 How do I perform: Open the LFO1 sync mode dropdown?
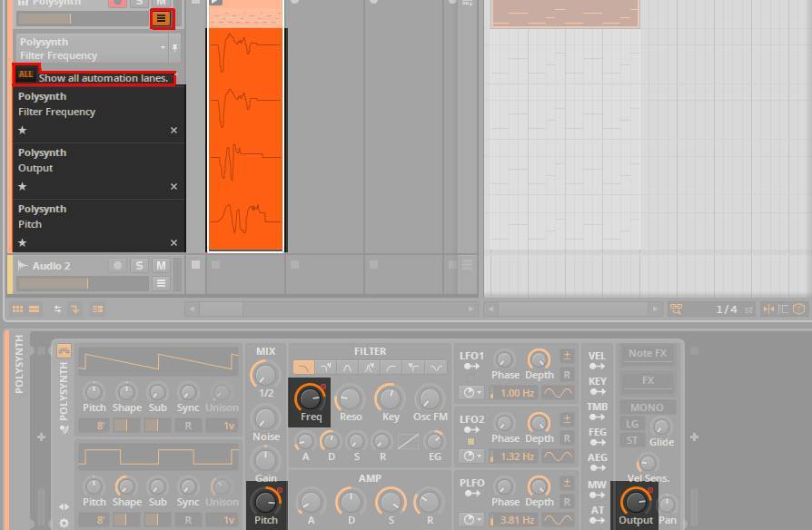[471, 393]
